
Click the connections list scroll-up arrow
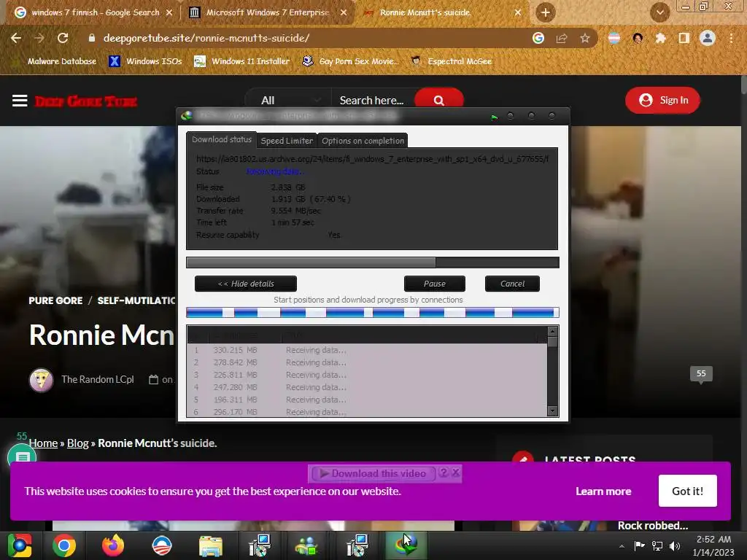click(x=553, y=331)
